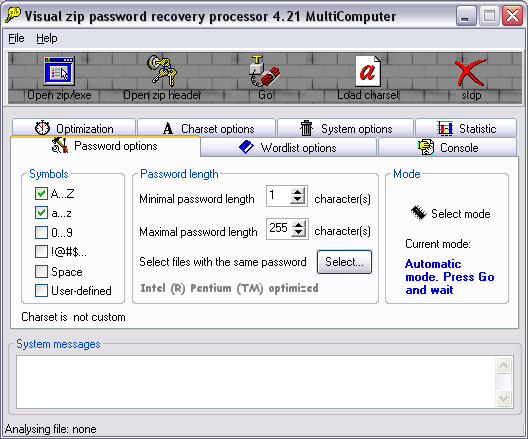Viewport: 528px width, 439px height.
Task: Decrease maximal password length with down arrow
Action: pos(298,232)
